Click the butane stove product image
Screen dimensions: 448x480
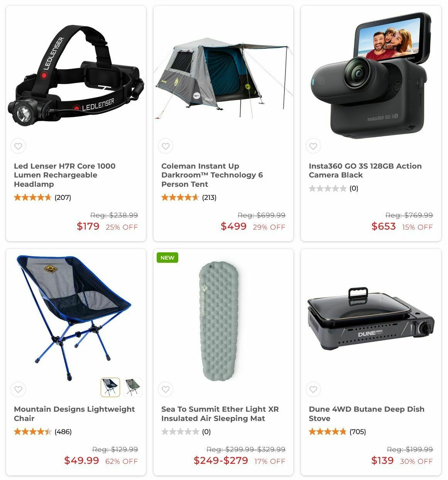[x=371, y=319]
